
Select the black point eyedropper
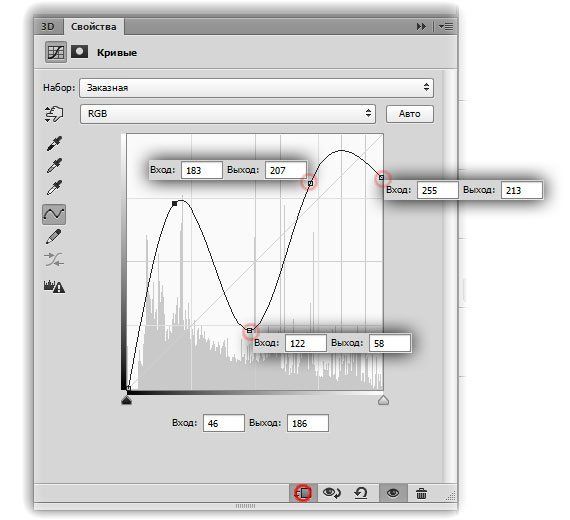pyautogui.click(x=55, y=143)
